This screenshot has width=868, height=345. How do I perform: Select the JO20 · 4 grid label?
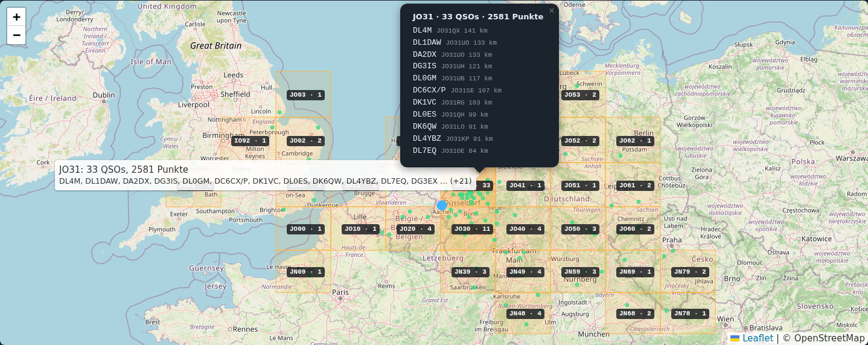(x=415, y=229)
